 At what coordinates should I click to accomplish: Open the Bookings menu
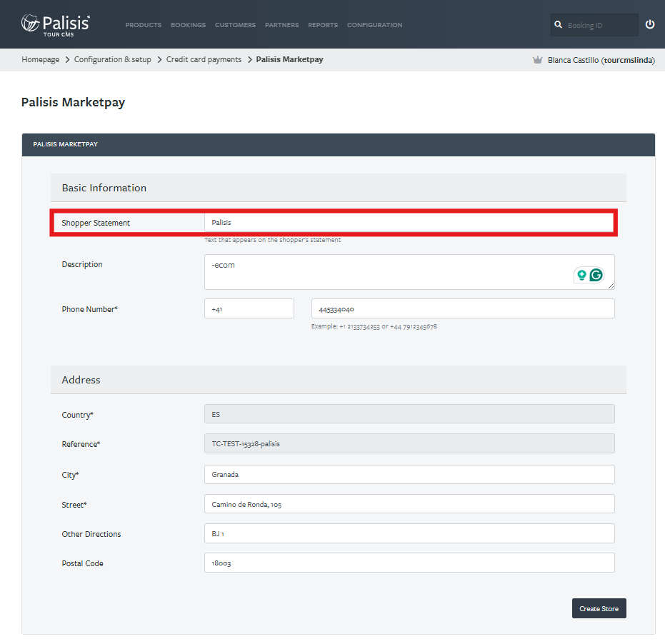click(x=189, y=25)
